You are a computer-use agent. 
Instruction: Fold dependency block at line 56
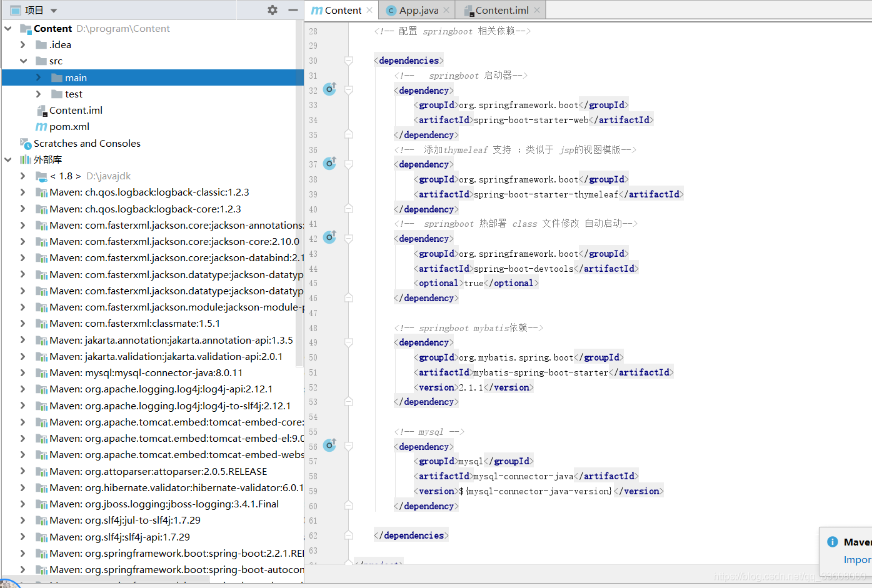[349, 446]
